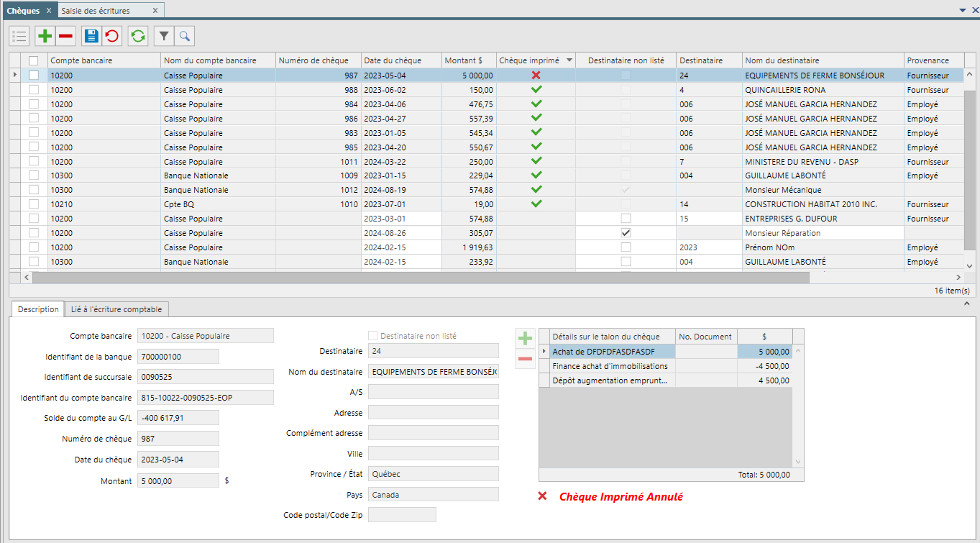This screenshot has width=980, height=543.
Task: Click the Numéro de chèque field in form
Action: tap(178, 439)
